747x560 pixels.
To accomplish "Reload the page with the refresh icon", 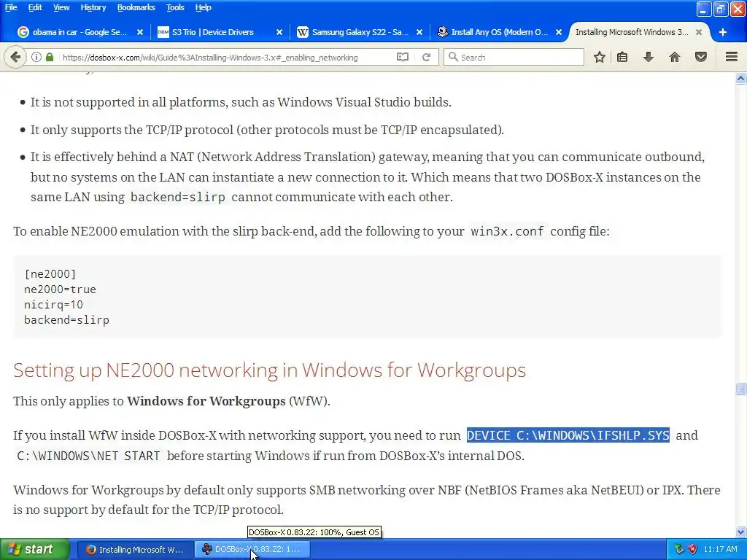I will [426, 57].
